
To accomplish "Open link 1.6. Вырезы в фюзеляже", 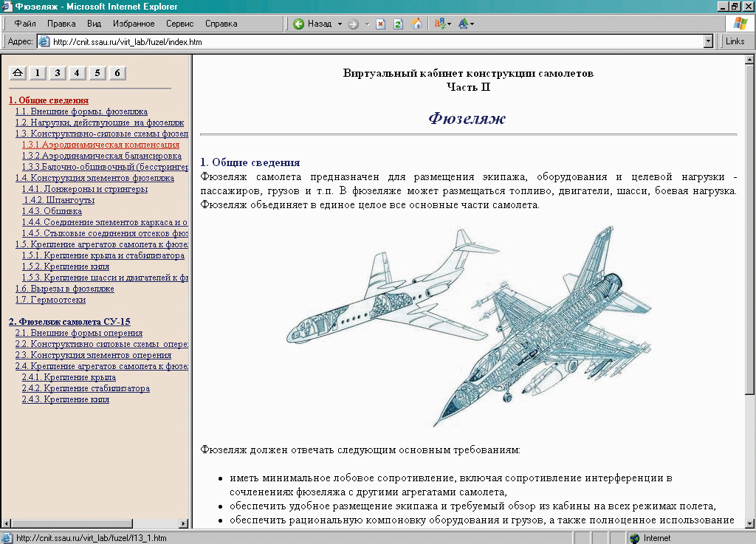I will click(65, 289).
